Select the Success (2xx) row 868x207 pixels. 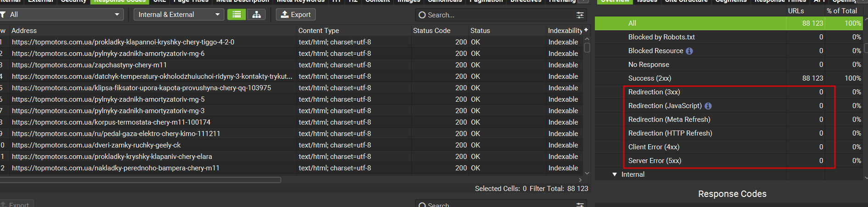650,78
